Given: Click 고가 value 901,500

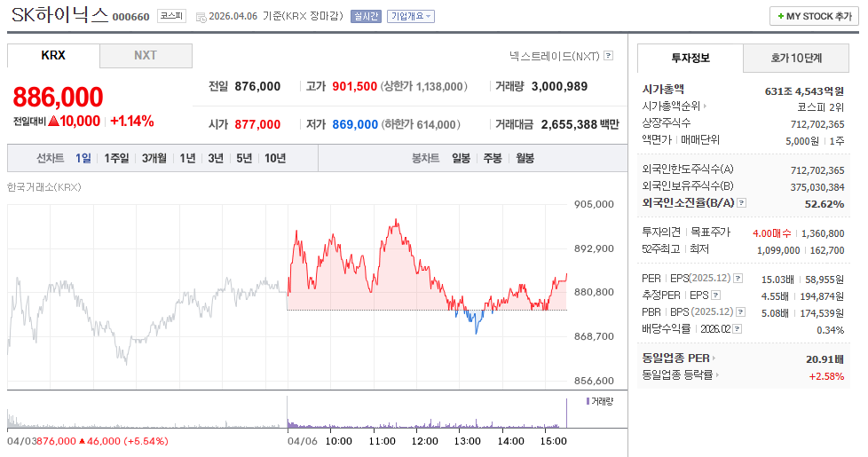Looking at the screenshot, I should coord(354,86).
